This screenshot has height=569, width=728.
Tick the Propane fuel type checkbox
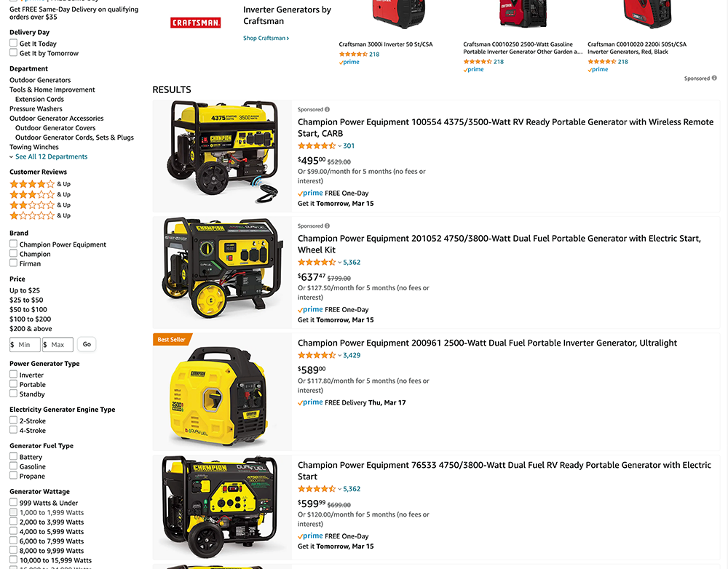[x=13, y=475]
